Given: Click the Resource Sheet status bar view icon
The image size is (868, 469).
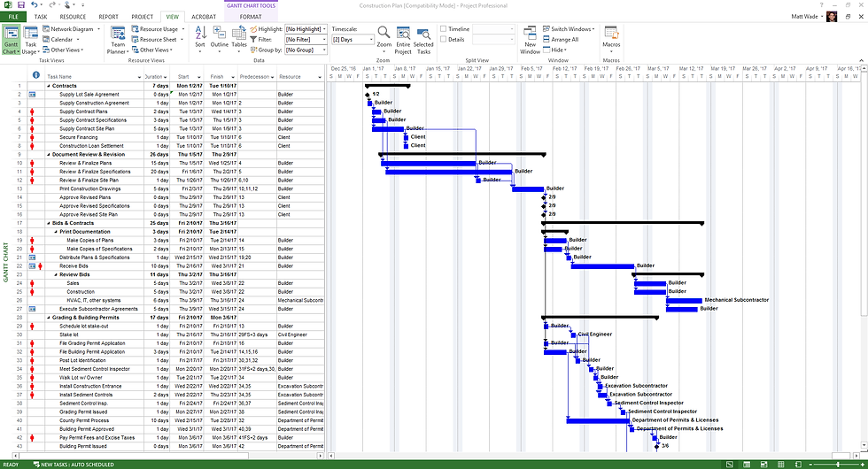Looking at the screenshot, I should [781, 465].
